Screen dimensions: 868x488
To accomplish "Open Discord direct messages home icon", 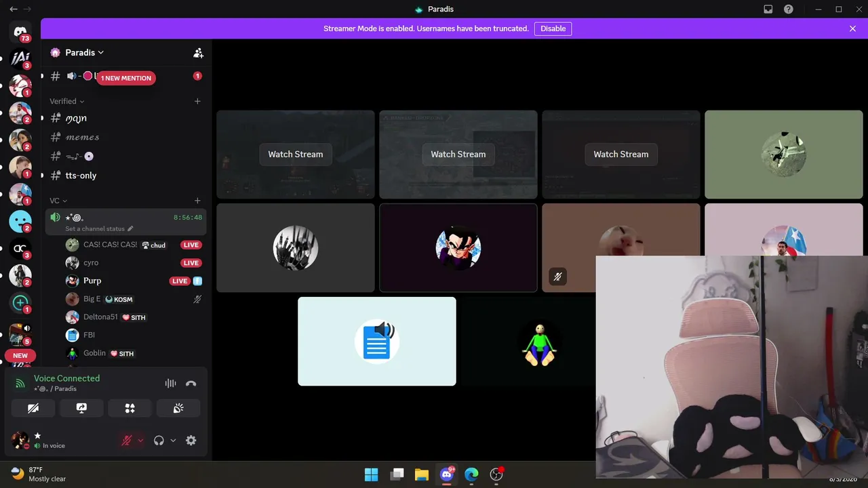I will click(x=20, y=32).
